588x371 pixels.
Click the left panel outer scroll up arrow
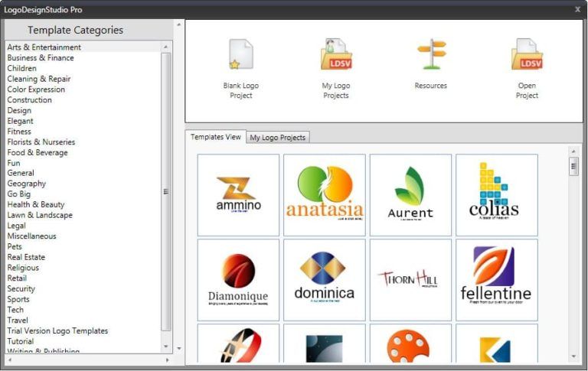pos(179,24)
